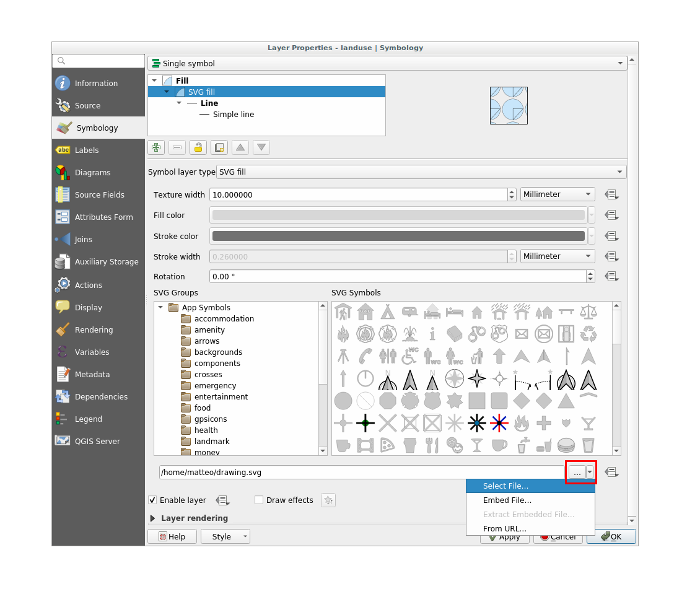The image size is (700, 602).
Task: Click the Help button
Action: point(172,536)
